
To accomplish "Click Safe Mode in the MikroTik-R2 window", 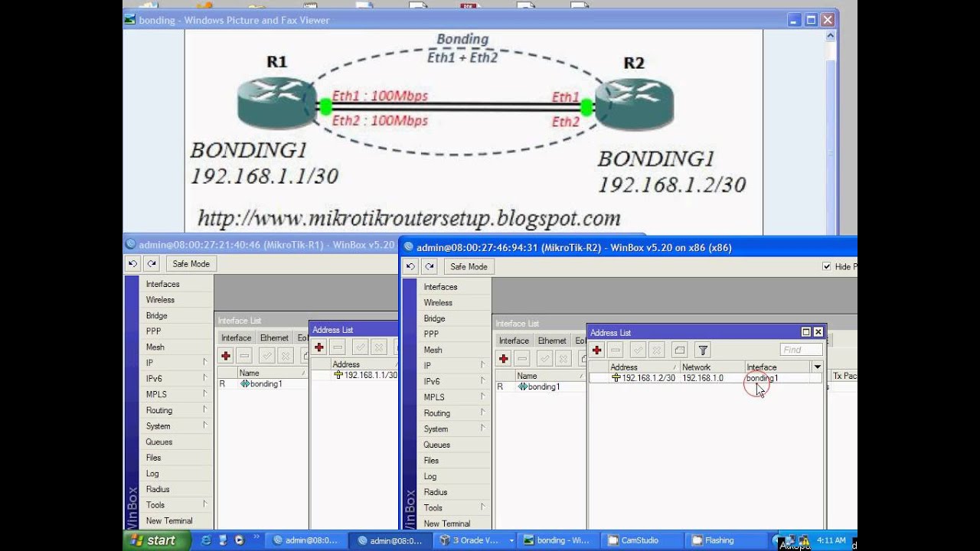I will click(469, 266).
